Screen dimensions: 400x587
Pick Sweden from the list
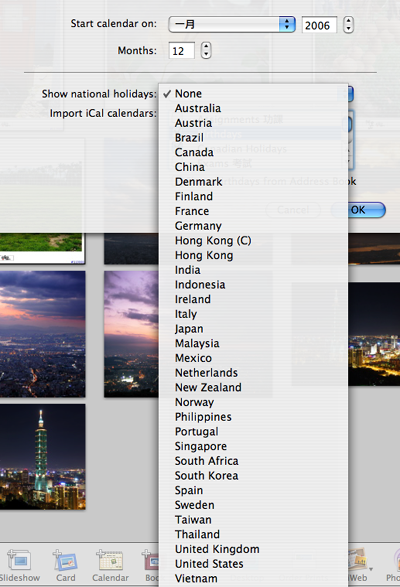click(x=254, y=505)
